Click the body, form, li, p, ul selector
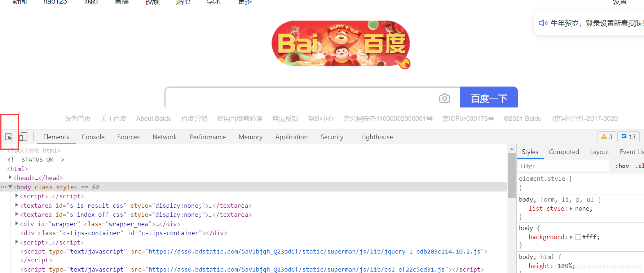Screen dimensions: 644x273 pyautogui.click(x=556, y=199)
